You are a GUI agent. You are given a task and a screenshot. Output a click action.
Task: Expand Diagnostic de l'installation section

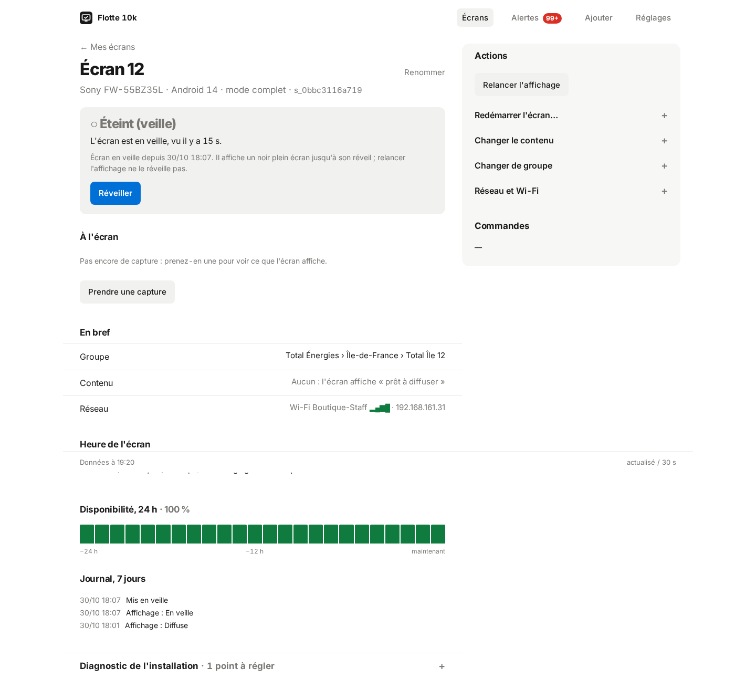pos(262,666)
